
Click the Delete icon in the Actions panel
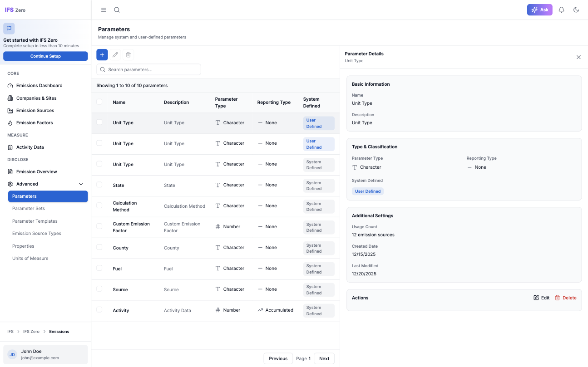point(566,298)
